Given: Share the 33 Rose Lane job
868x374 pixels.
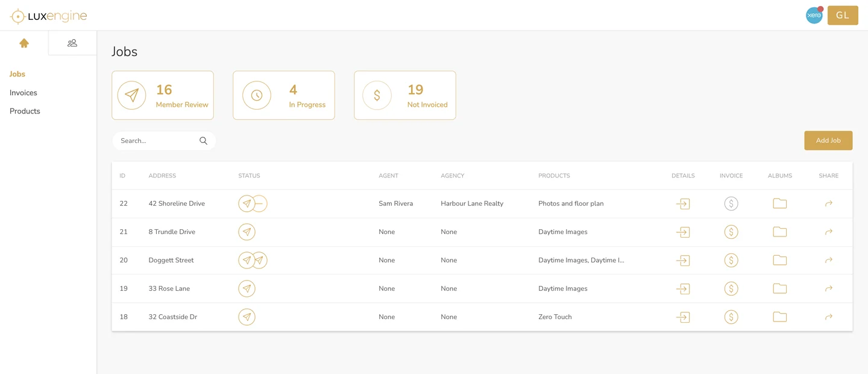Looking at the screenshot, I should (829, 289).
